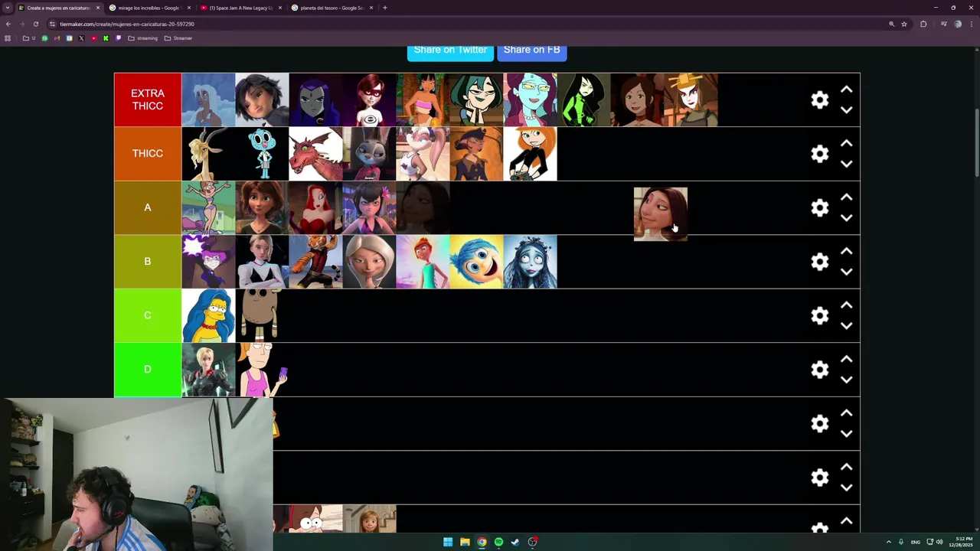Open settings gear for tier C row
The height and width of the screenshot is (551, 980).
(x=820, y=315)
